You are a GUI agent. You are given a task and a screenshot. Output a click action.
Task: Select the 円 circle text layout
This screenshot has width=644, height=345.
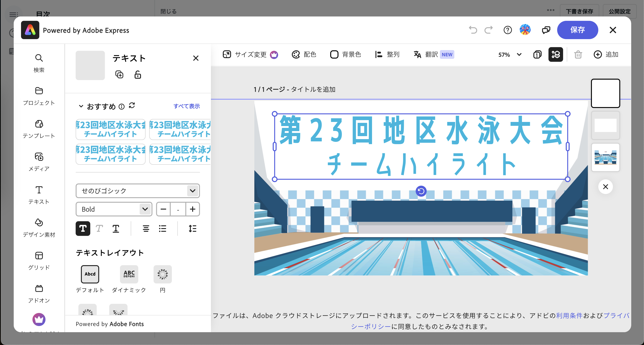click(x=162, y=279)
